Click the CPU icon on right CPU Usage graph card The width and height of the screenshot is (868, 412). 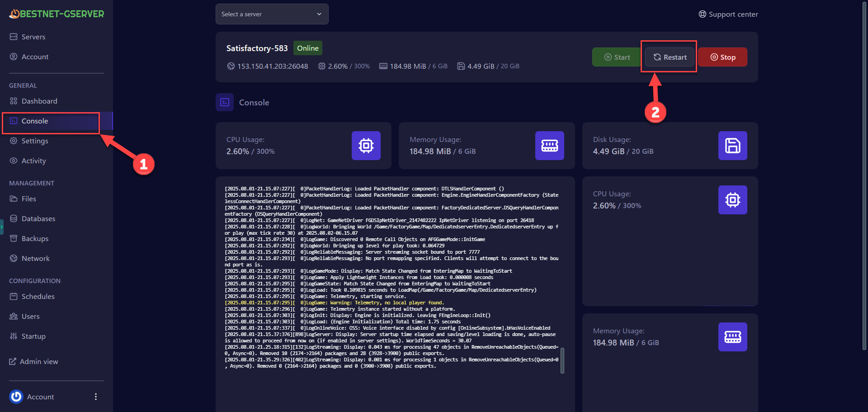click(733, 200)
